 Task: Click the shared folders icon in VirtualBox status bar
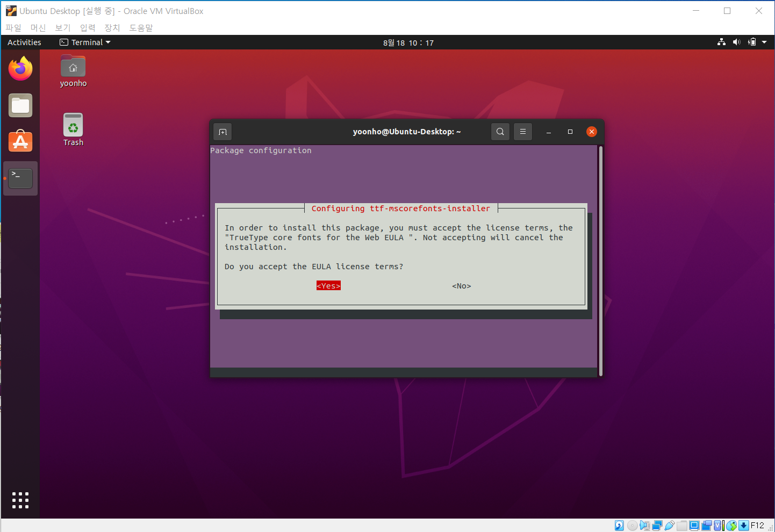(x=682, y=526)
